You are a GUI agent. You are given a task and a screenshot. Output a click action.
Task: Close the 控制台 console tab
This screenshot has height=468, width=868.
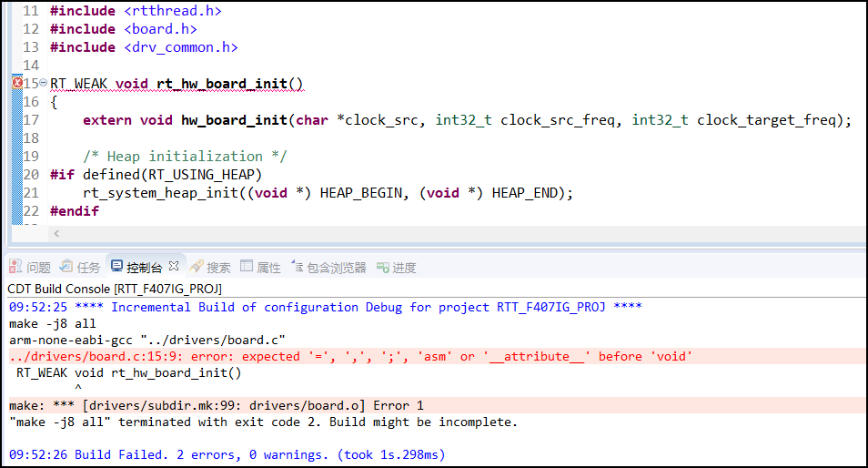[174, 267]
